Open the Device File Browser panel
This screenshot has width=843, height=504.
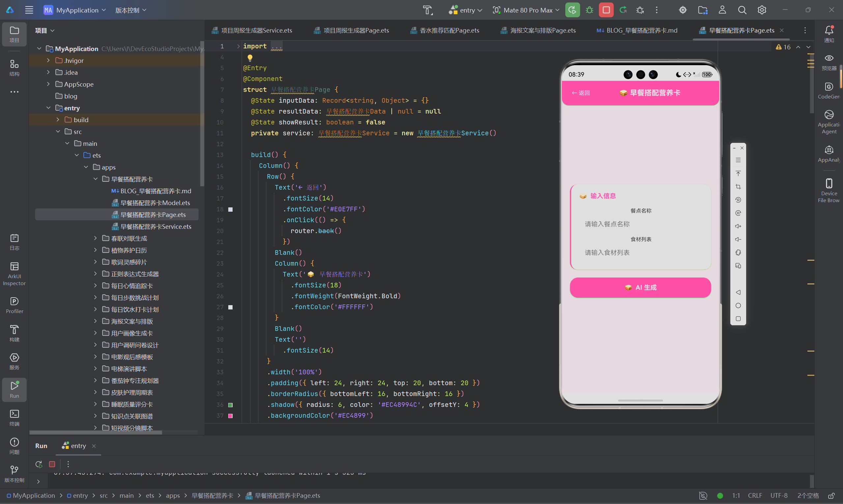tap(829, 190)
